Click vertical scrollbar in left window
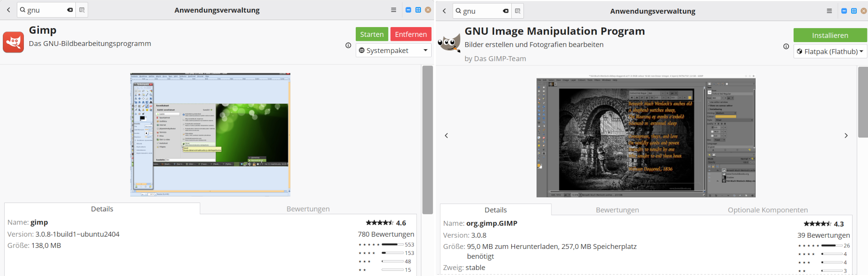 point(427,139)
